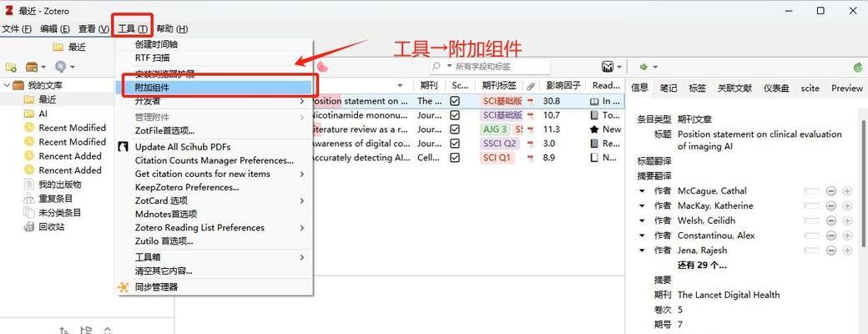Click open-book reading icon in Position statement row
This screenshot has height=334, width=868.
click(x=594, y=101)
